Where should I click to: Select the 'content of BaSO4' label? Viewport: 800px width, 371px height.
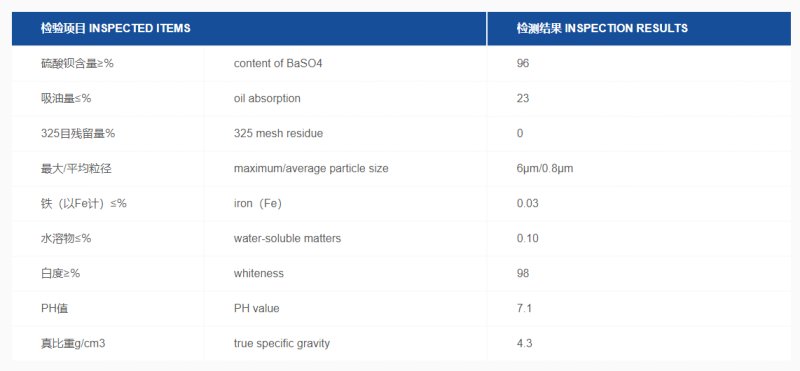click(278, 63)
